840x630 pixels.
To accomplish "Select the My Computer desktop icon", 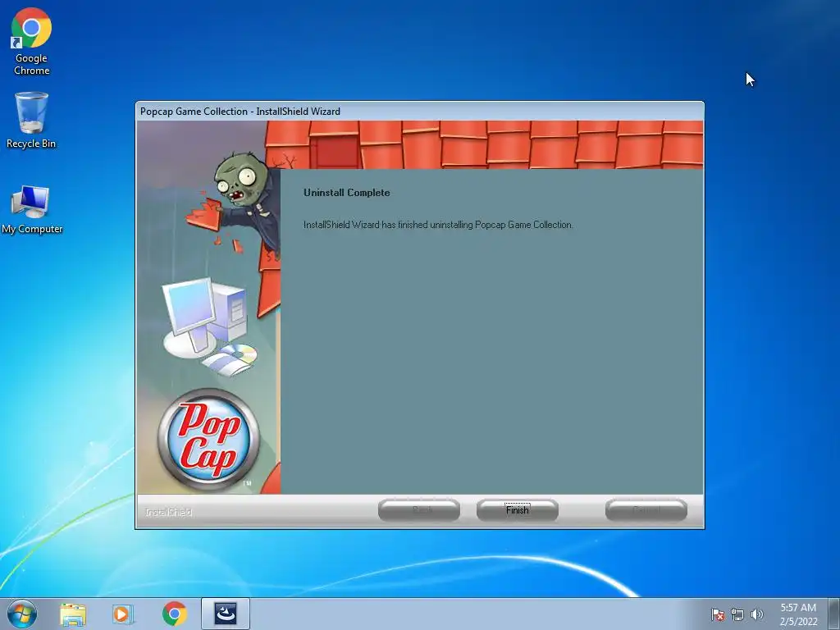I will coord(32,210).
